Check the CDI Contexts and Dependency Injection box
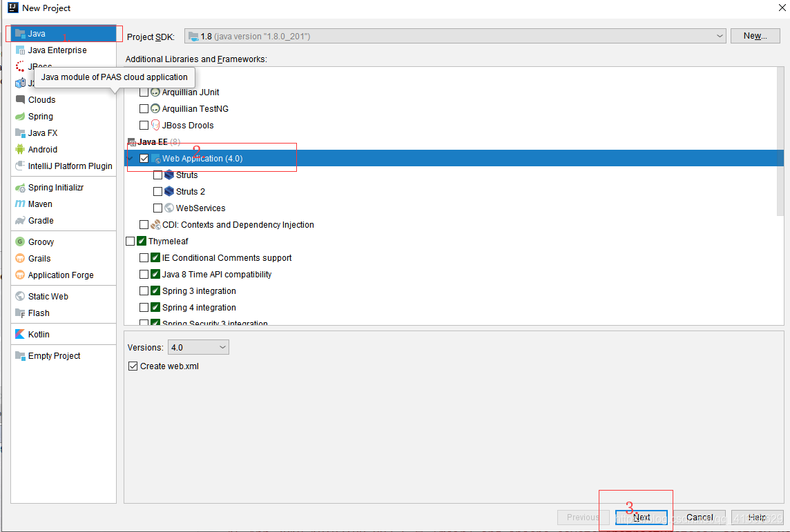Image resolution: width=790 pixels, height=532 pixels. tap(144, 225)
